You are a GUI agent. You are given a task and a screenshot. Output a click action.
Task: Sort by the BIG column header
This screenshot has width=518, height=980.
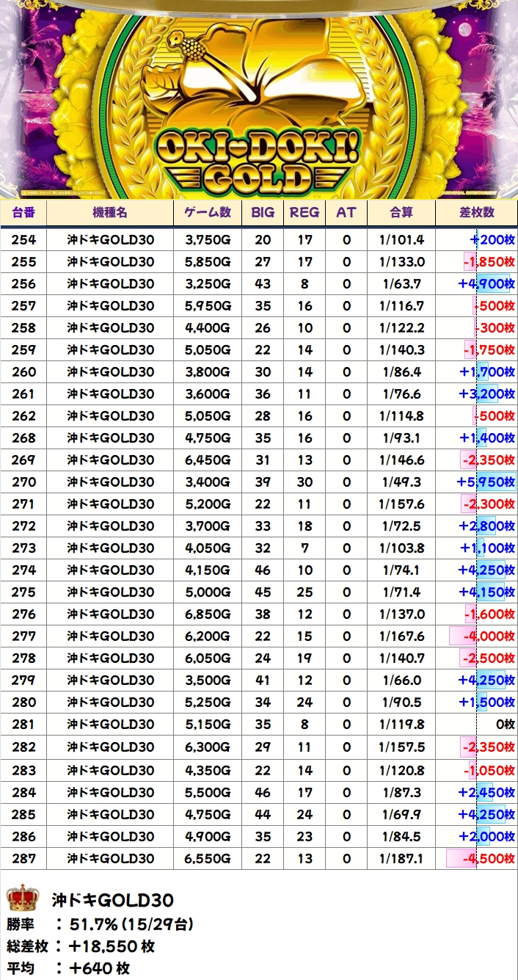pyautogui.click(x=263, y=213)
